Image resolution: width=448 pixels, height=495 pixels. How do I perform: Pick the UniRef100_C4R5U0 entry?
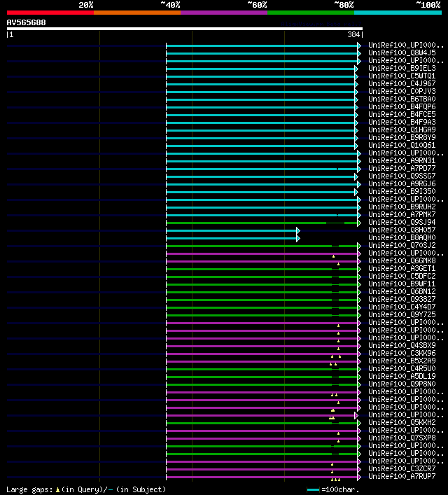402,369
